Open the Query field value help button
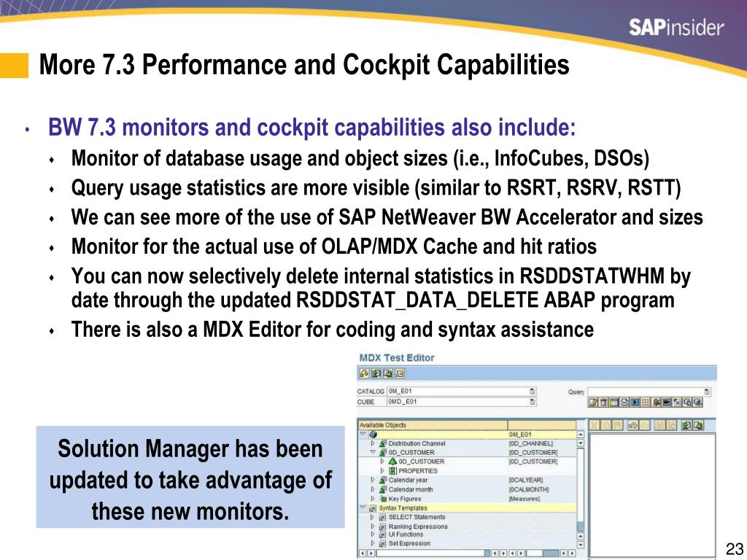 [707, 392]
